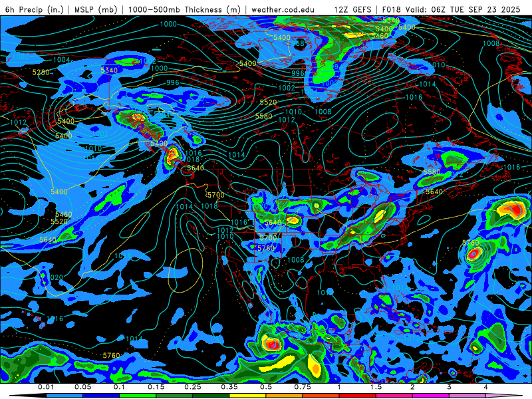This screenshot has height=399, width=532.
Task: Click the black left arrow of color bar
Action: tap(29, 396)
